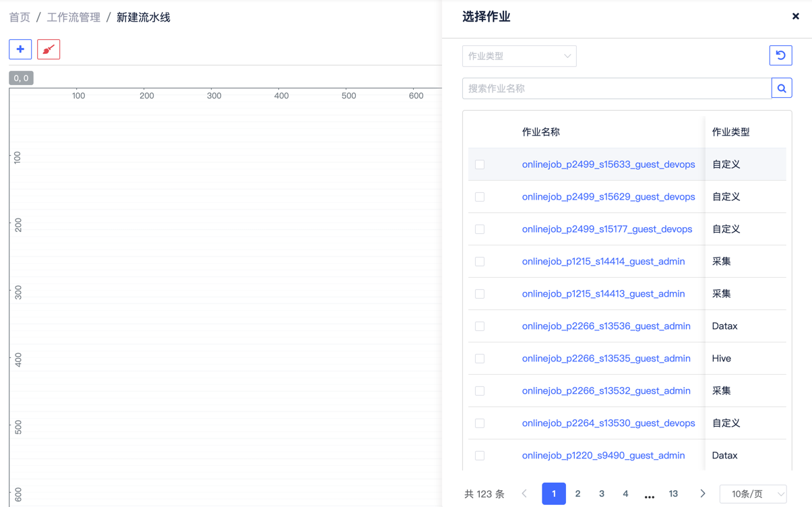This screenshot has width=812, height=507.
Task: Click the onlinejob_p2266_s13532_guest_admin link
Action: [x=606, y=391]
